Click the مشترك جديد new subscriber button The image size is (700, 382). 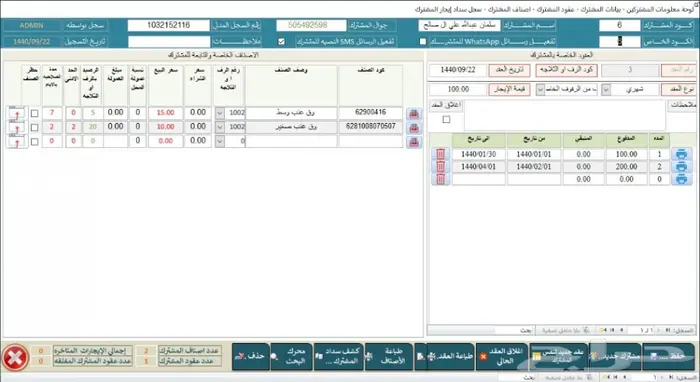[x=616, y=357]
